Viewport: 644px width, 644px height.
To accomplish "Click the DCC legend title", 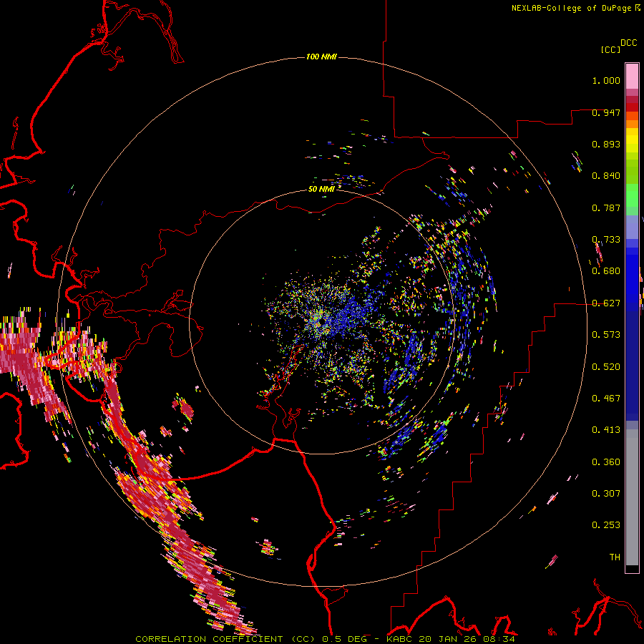I will pos(628,43).
